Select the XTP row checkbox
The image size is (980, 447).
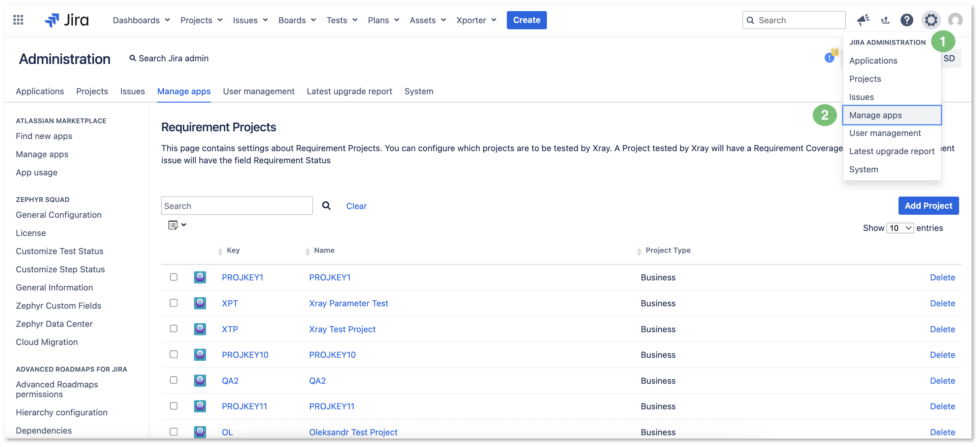[173, 329]
